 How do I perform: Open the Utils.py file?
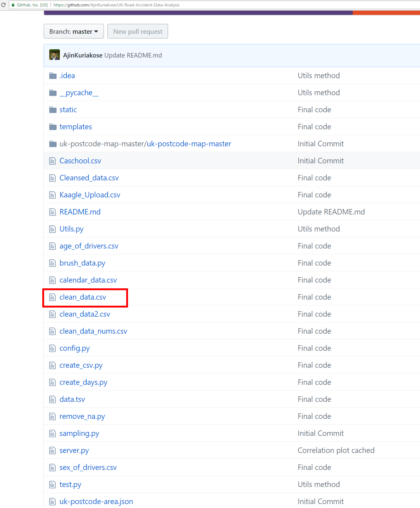[x=71, y=229]
